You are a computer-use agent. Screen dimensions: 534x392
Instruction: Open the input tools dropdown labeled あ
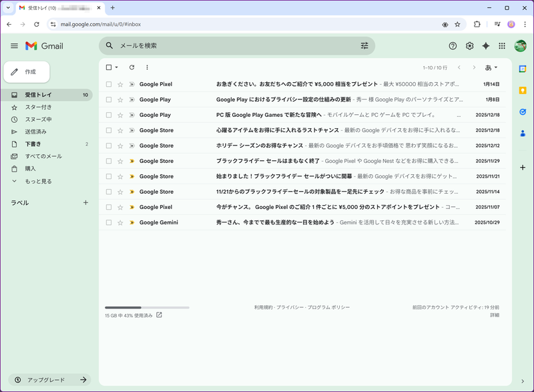489,67
